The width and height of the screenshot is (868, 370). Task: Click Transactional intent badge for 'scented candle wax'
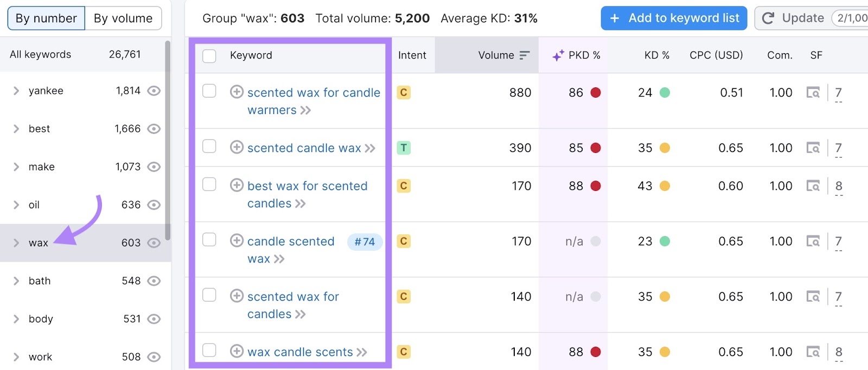tap(404, 148)
